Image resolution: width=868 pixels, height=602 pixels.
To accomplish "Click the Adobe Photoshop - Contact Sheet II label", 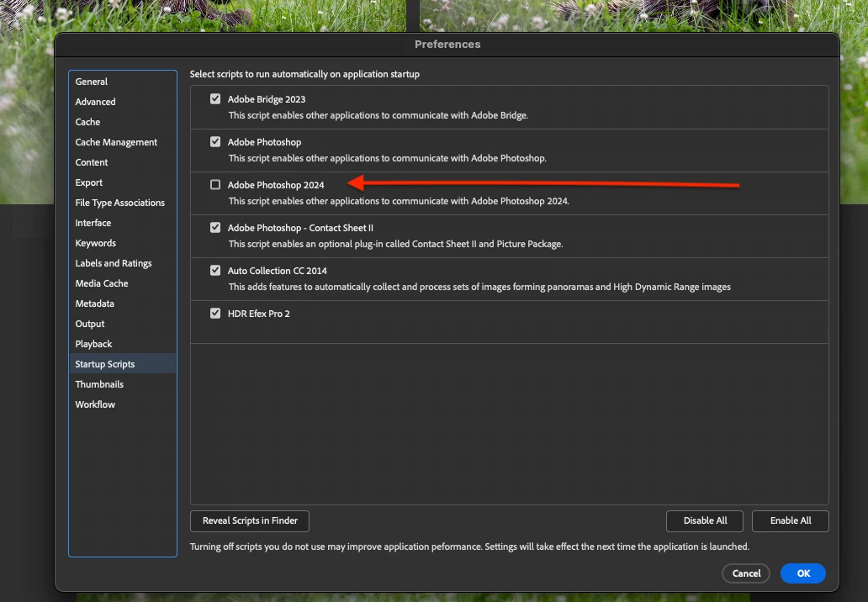I will pos(300,227).
